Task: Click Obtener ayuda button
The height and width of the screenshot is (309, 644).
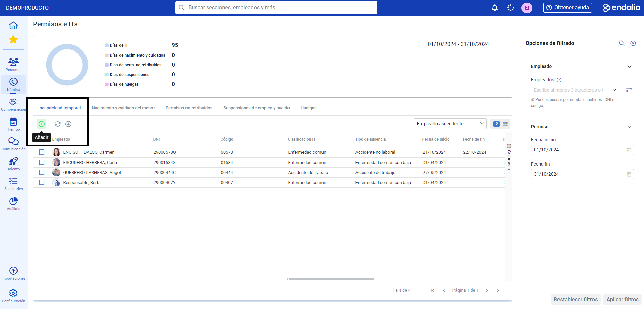Action: pos(568,8)
